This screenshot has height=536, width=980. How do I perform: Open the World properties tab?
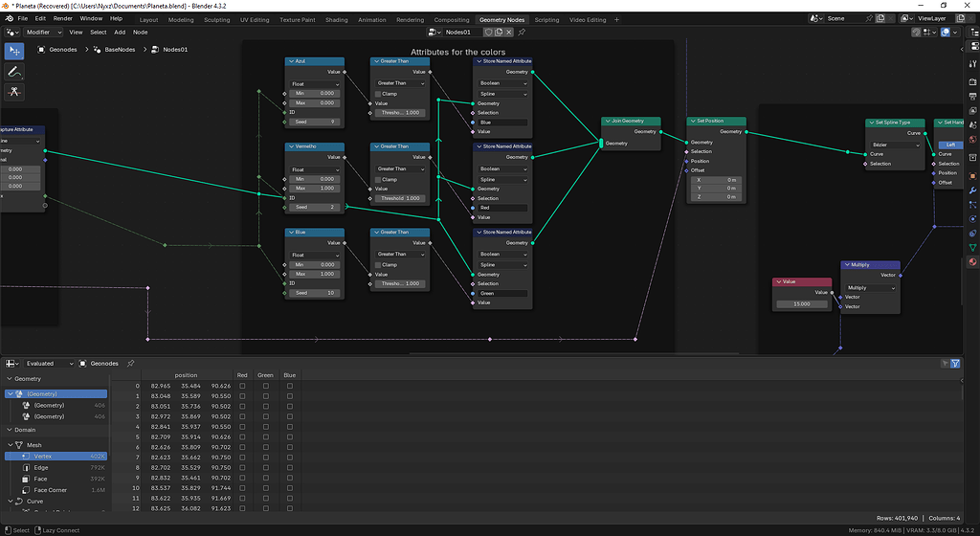[972, 140]
